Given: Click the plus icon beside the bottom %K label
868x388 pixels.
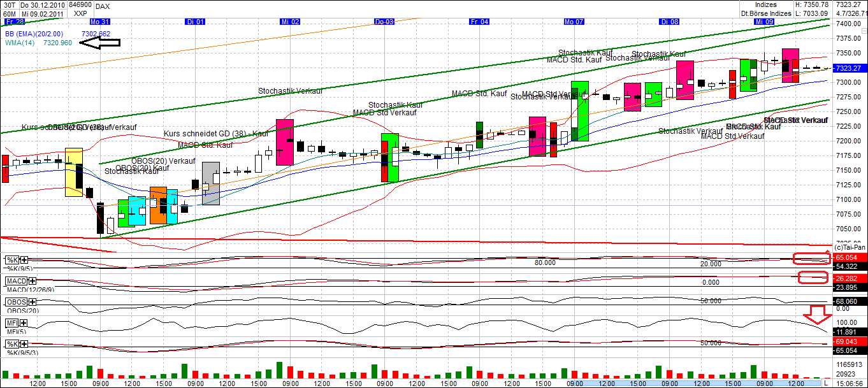Looking at the screenshot, I should point(24,344).
